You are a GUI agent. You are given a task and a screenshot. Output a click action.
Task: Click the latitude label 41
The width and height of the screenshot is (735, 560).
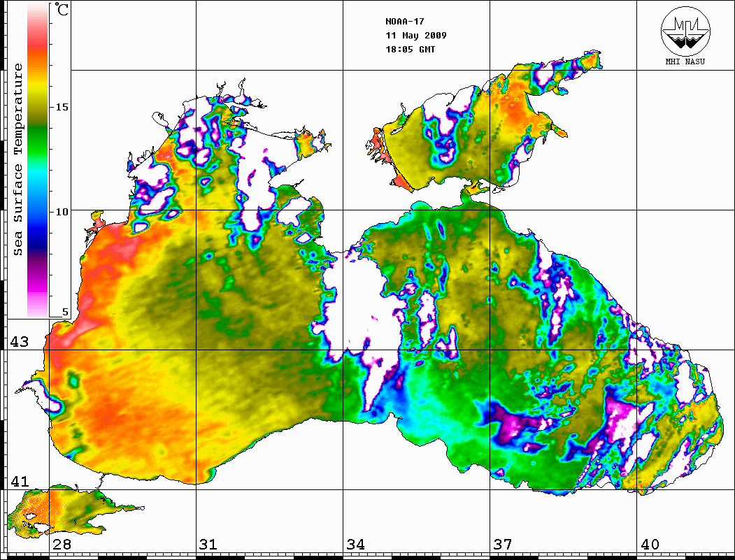(x=19, y=482)
